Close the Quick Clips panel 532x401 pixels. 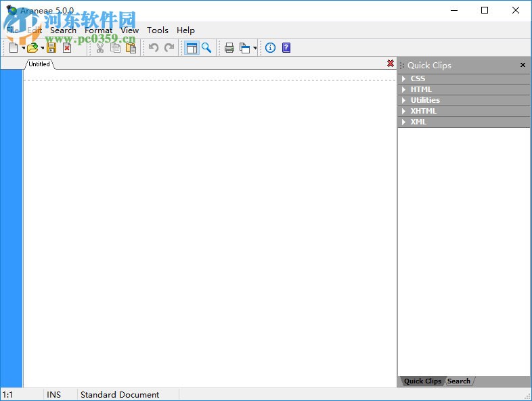tap(523, 65)
